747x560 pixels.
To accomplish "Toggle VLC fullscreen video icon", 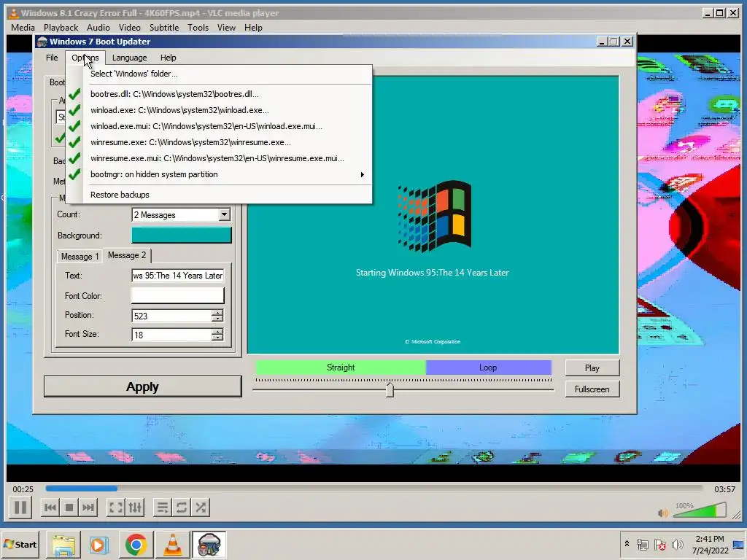I will tap(116, 507).
